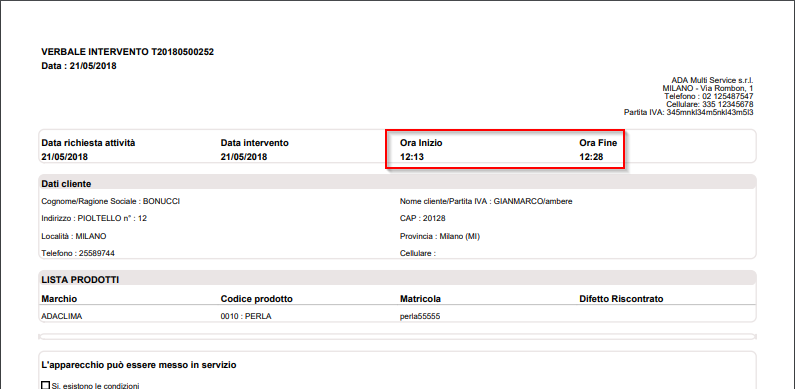Click address line MILANO - Via Rombon, 1
The width and height of the screenshot is (795, 389).
pos(708,88)
